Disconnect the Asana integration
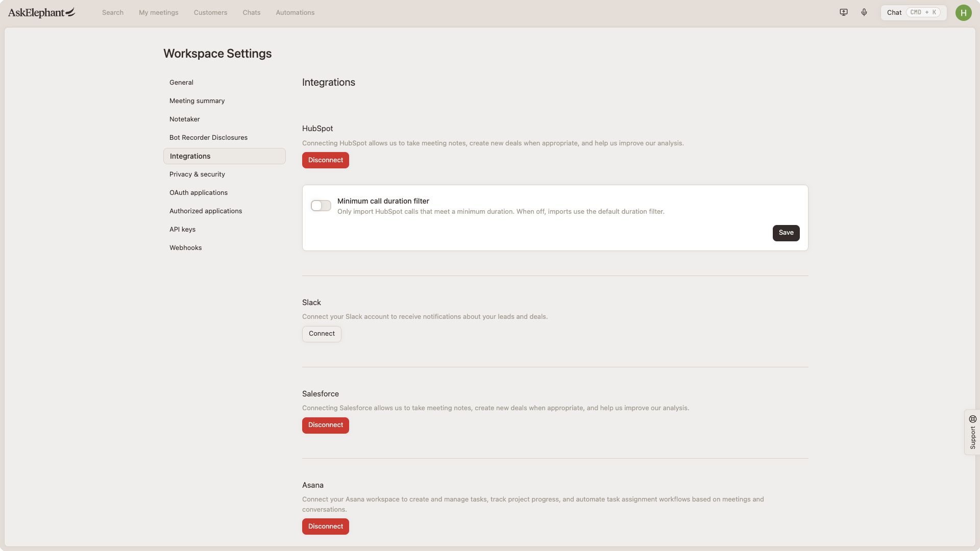 click(x=326, y=527)
